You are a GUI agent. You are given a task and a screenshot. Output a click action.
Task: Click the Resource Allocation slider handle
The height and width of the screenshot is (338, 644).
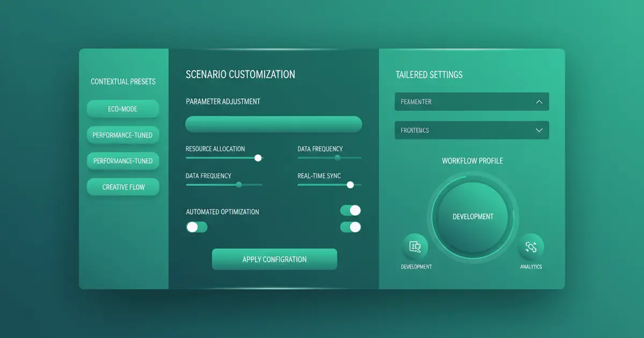(x=258, y=158)
